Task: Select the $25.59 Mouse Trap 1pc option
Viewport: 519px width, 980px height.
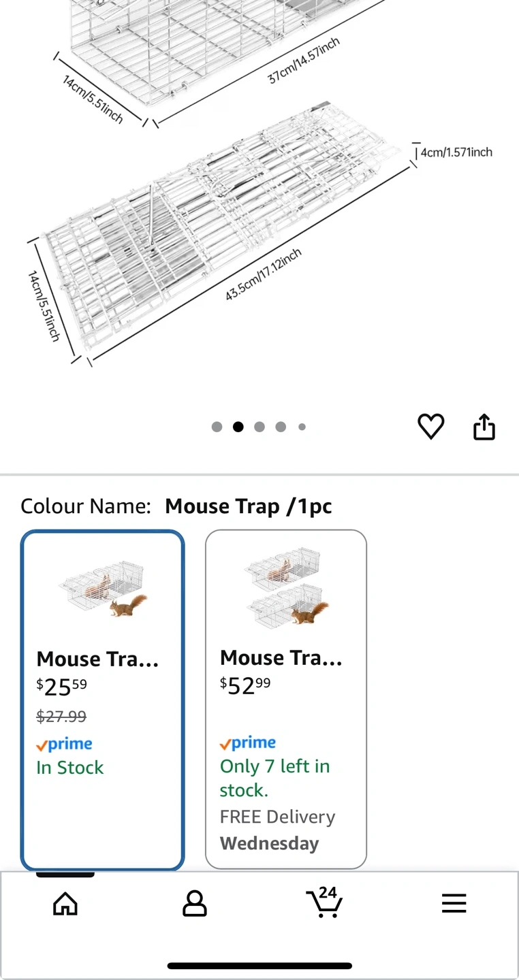Action: 102,701
